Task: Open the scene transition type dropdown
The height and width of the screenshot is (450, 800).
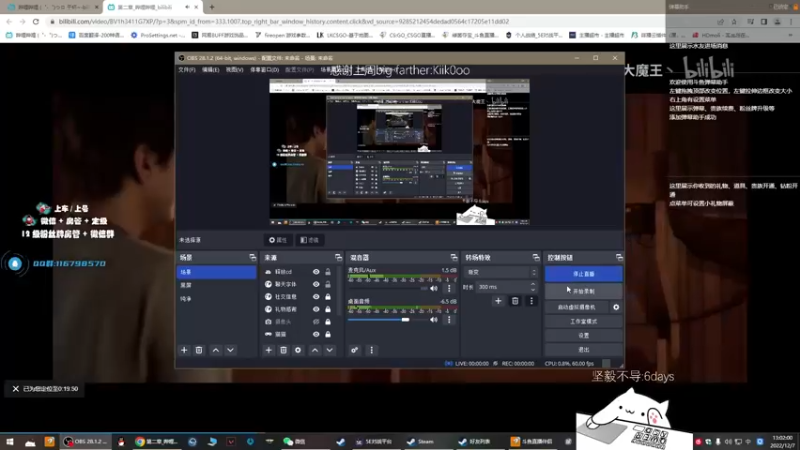Action: pos(502,272)
